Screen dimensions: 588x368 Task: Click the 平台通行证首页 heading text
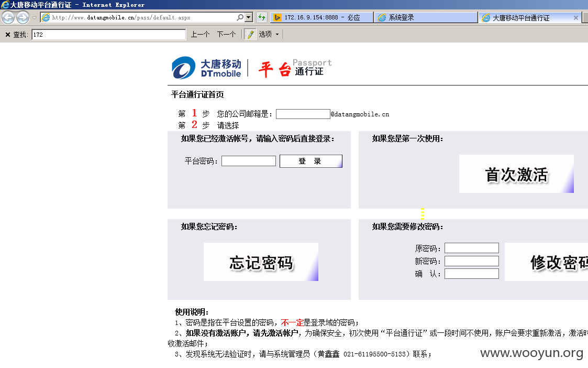[197, 95]
